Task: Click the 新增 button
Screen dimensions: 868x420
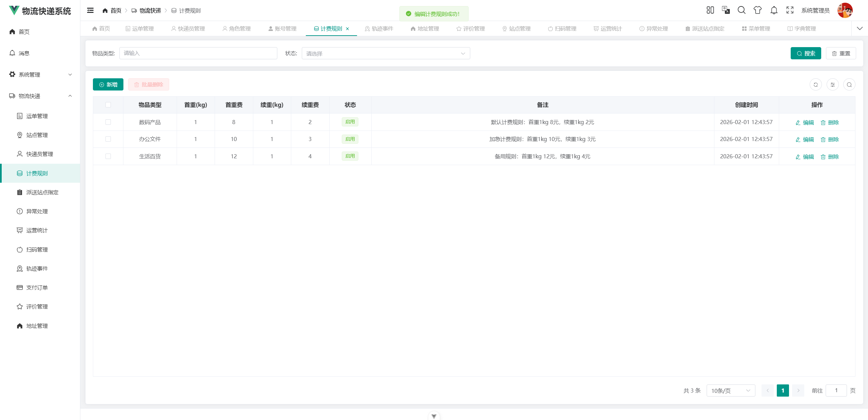Action: tap(108, 85)
